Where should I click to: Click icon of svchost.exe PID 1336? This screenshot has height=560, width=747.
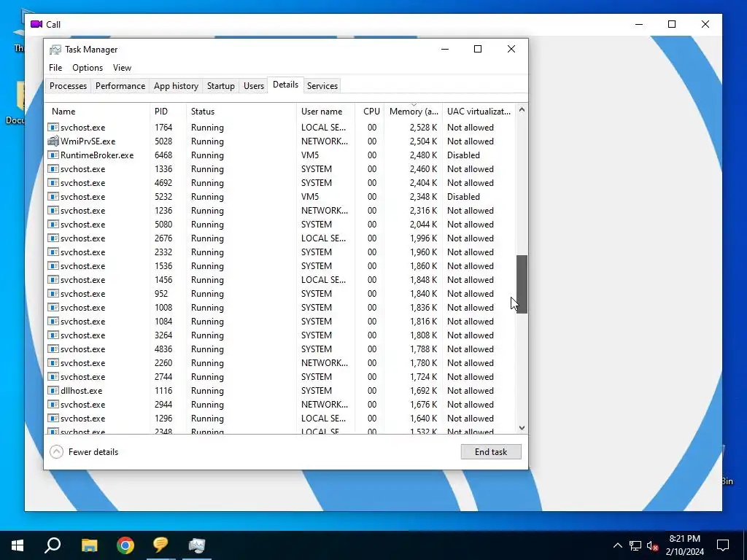point(53,169)
